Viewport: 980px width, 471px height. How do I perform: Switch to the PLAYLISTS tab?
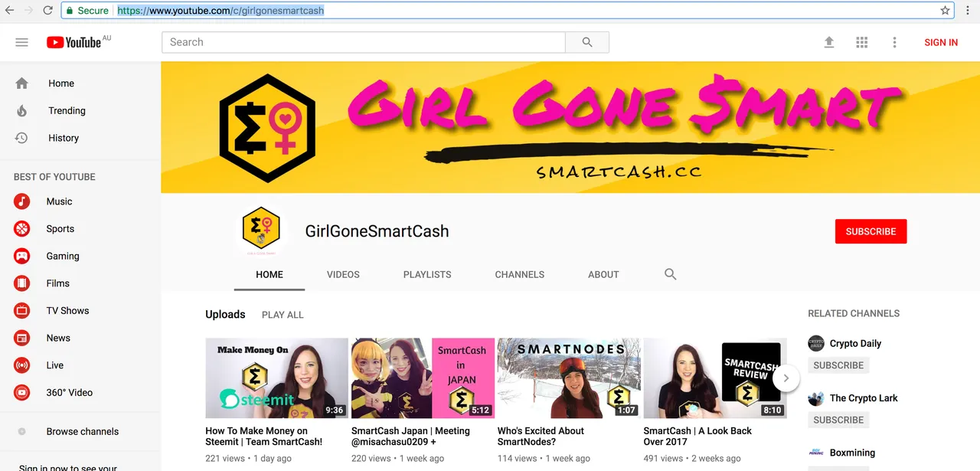point(427,274)
